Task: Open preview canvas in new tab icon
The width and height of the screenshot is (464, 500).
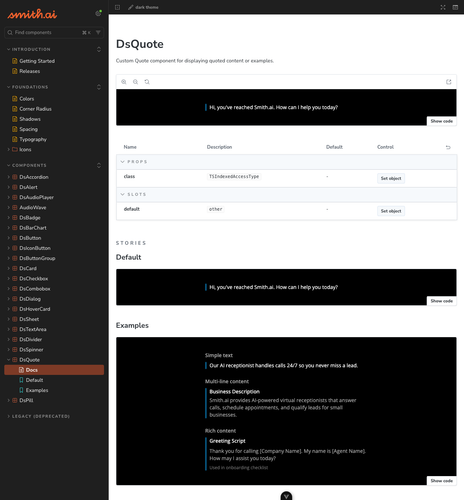Action: click(x=448, y=82)
